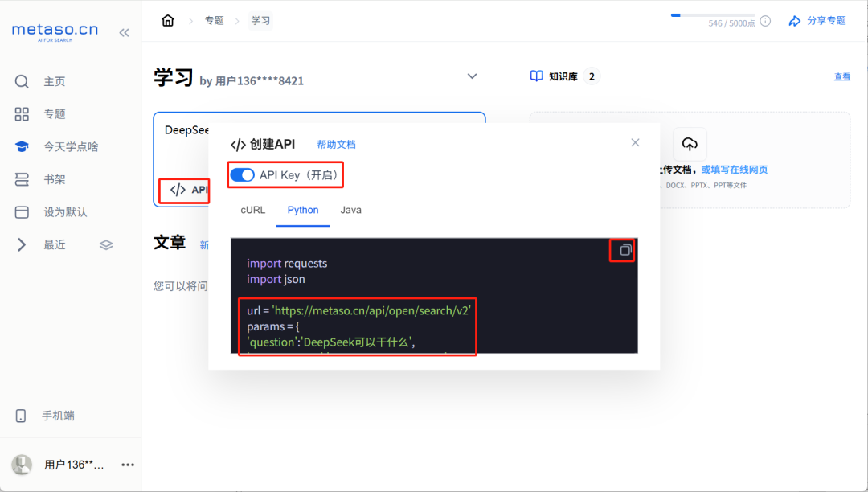
Task: Click the knowledge base count badge 2
Action: [x=592, y=76]
